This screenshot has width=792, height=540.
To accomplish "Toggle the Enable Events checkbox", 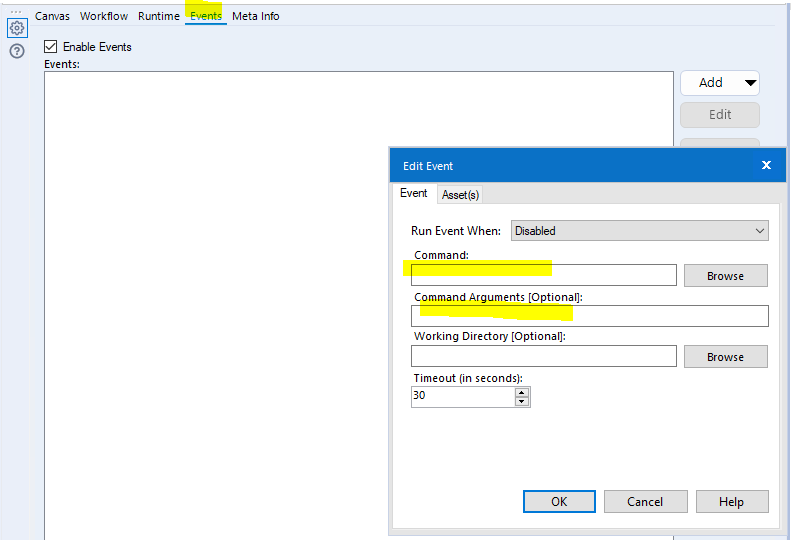I will click(51, 47).
